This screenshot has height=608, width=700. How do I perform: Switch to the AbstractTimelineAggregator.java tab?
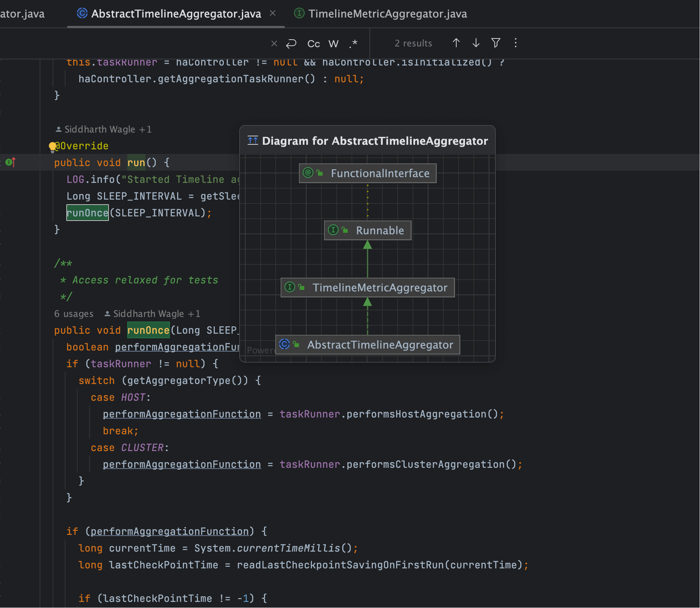click(176, 14)
